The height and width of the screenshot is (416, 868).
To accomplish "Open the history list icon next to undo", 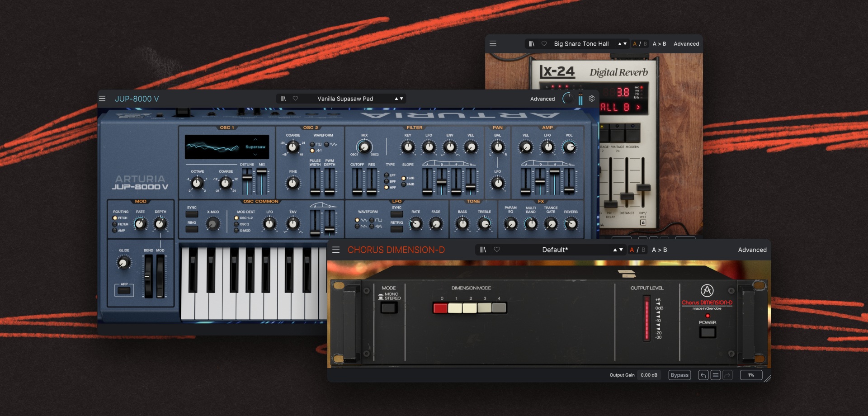I will (x=716, y=375).
